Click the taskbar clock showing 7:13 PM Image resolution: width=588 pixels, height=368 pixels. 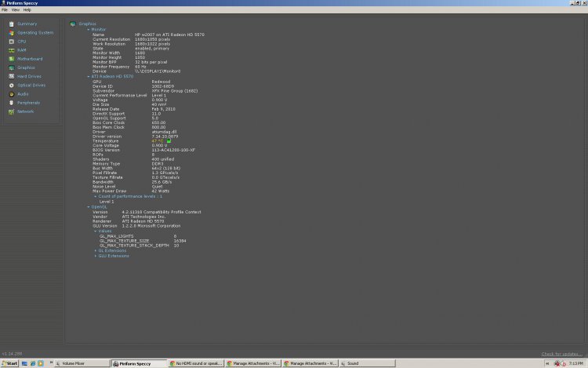pos(576,363)
